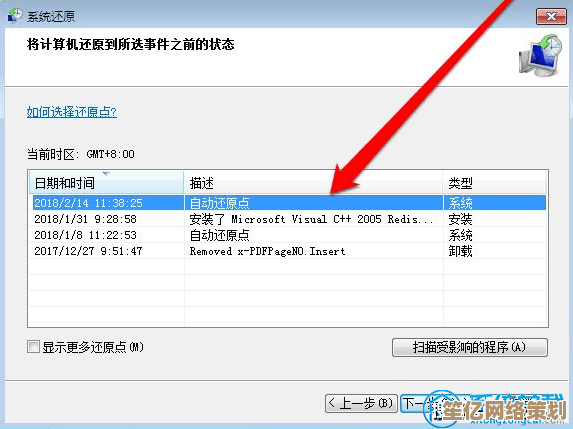Viewport: 573px width, 429px height.
Task: Sort by the 日期和时间 column header
Action: click(106, 182)
